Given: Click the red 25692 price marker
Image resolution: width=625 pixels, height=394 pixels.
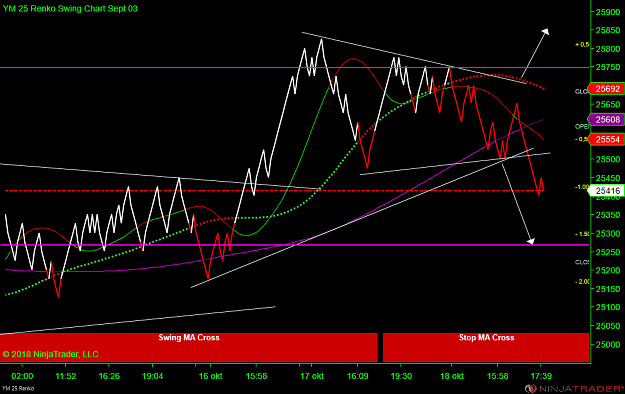Looking at the screenshot, I should click(606, 89).
